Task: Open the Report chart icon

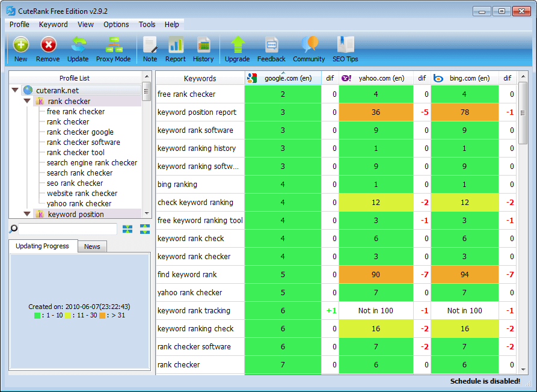Action: [x=176, y=45]
